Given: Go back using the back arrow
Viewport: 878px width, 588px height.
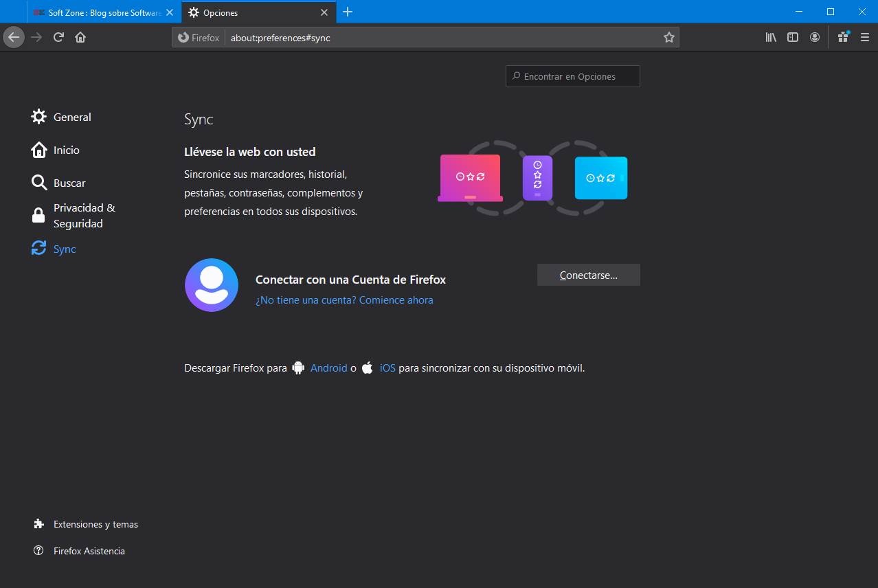Looking at the screenshot, I should coord(14,37).
